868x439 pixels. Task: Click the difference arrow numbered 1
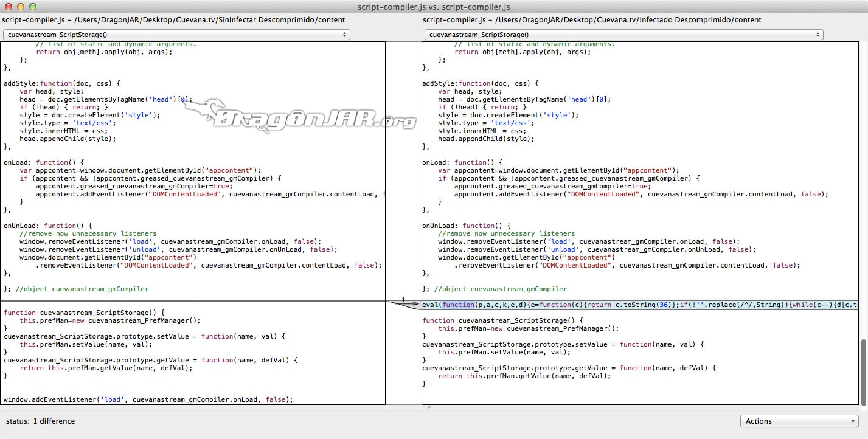tap(403, 303)
